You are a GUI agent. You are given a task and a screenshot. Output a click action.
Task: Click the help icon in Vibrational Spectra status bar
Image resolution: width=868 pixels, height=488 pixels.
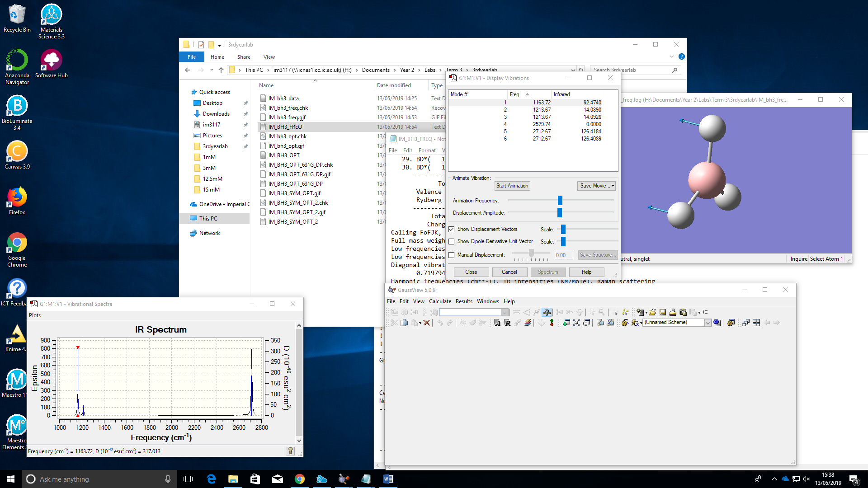pos(290,451)
